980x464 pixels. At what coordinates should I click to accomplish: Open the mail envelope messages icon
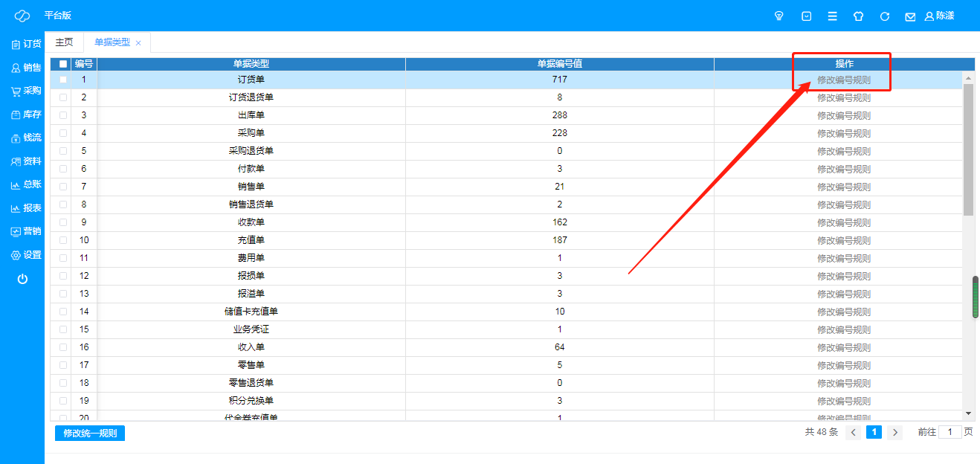click(910, 16)
